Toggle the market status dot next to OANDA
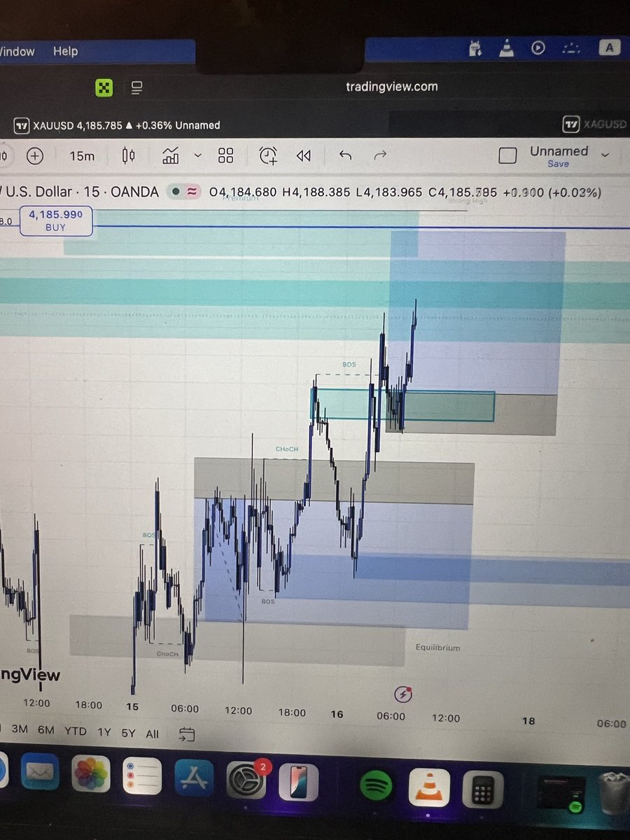This screenshot has width=630, height=840. click(x=176, y=192)
